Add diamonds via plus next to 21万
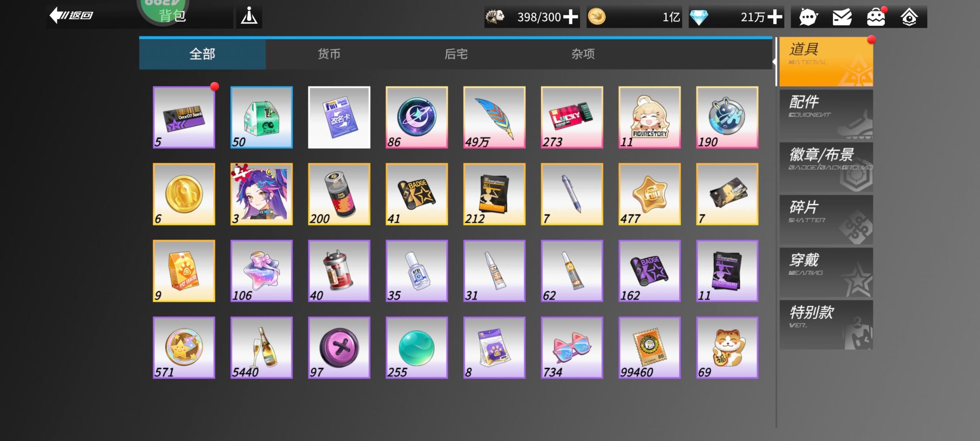 pos(774,17)
